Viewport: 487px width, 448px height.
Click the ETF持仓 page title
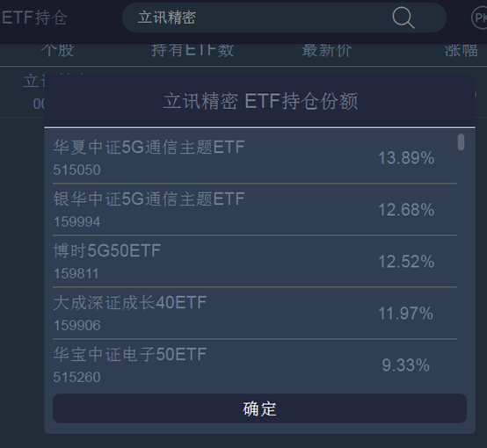[34, 18]
